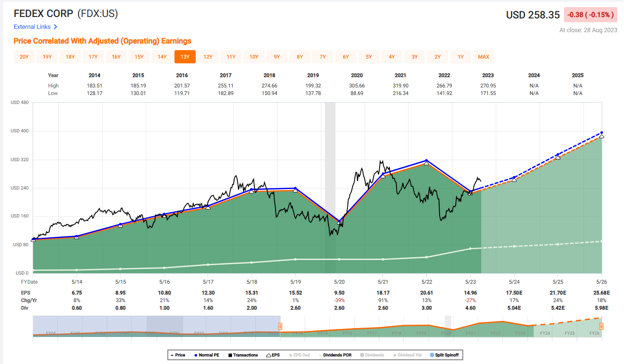Switch to the 20Y timeframe
Image resolution: width=624 pixels, height=364 pixels.
click(x=24, y=56)
